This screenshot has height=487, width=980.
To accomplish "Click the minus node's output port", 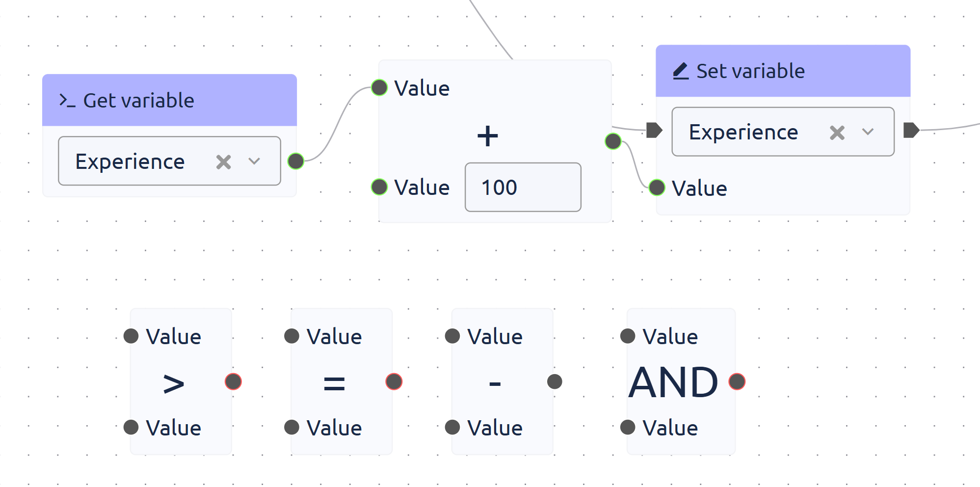I will (x=555, y=381).
